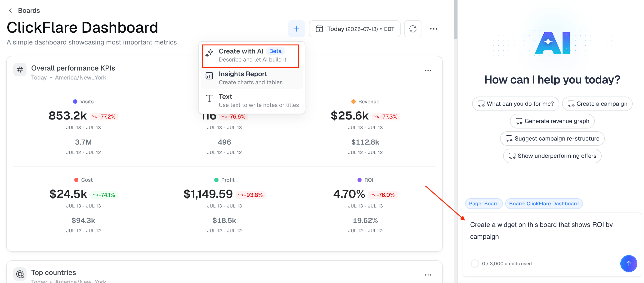The image size is (644, 283).
Task: Click the Board: ClickFlare Dashboard context tag
Action: pyautogui.click(x=544, y=204)
